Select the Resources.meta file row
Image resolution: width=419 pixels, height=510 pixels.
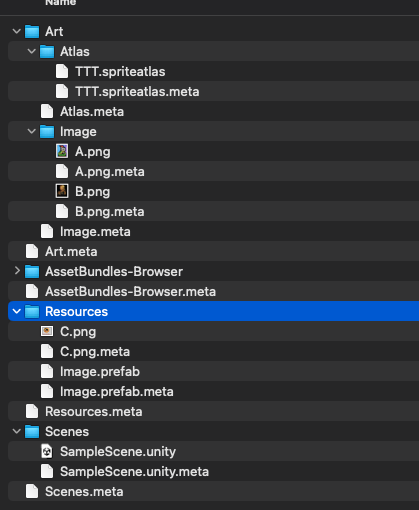213,411
